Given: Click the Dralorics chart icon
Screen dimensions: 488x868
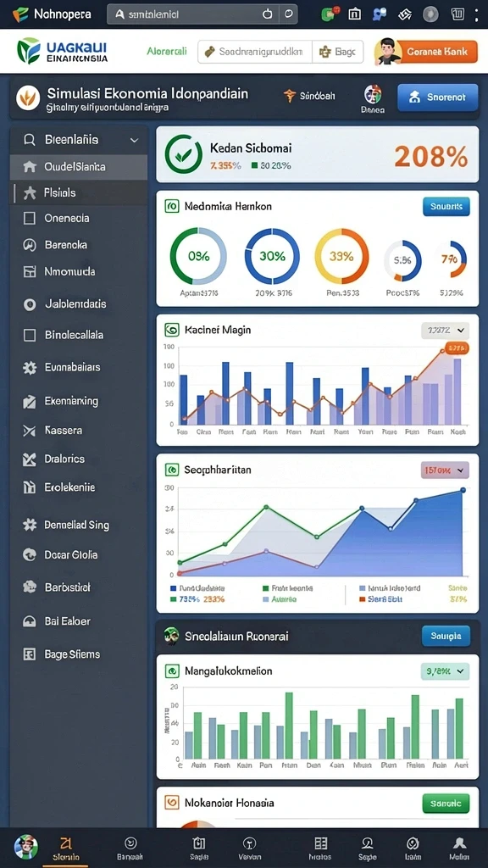Looking at the screenshot, I should (30, 459).
